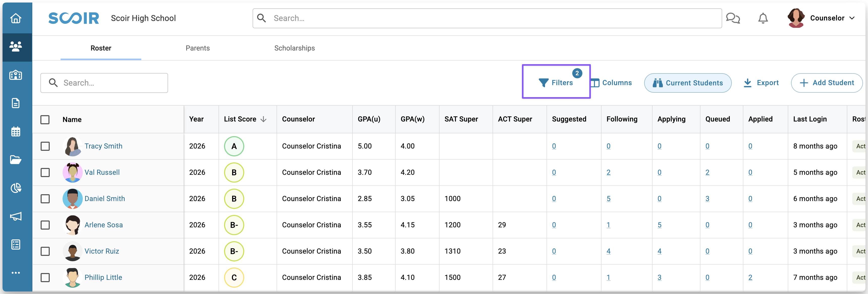Open the calendar icon in sidebar
Image resolution: width=868 pixels, height=294 pixels.
pos(16,132)
